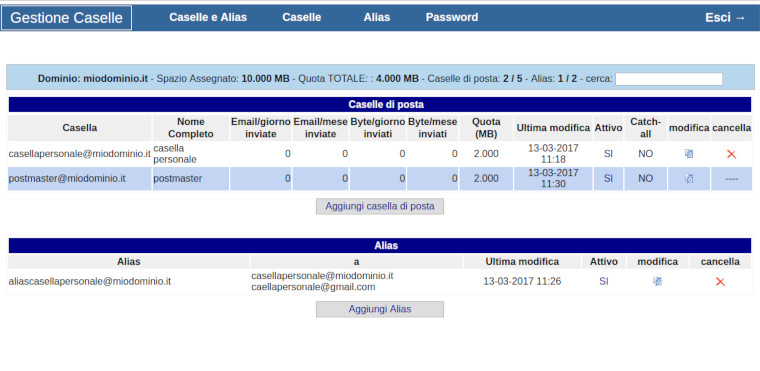
Task: Toggle SI active status for aliascasellapersonale alias
Action: click(603, 281)
